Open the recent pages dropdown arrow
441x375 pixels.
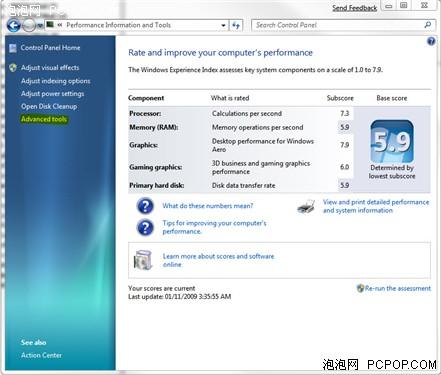pyautogui.click(x=40, y=26)
